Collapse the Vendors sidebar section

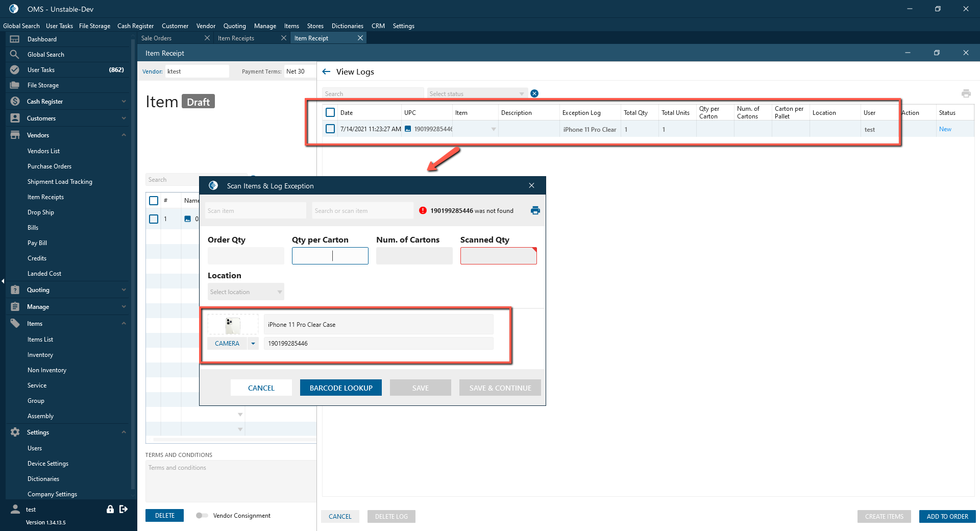tap(124, 135)
